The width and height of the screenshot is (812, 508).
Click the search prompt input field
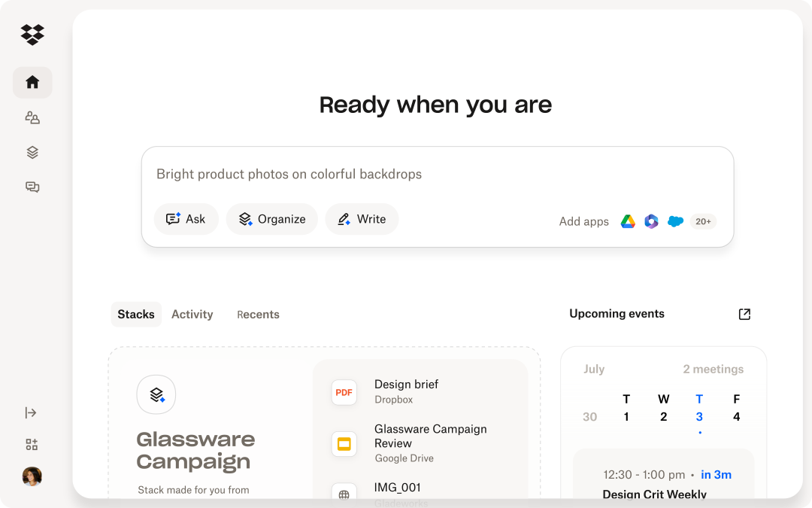(436, 175)
